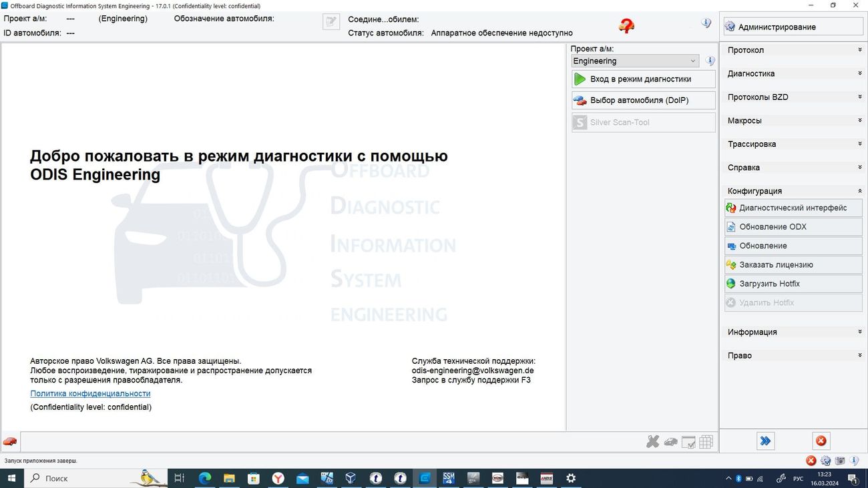Open Microsoft Edge from the taskbar

tap(204, 478)
